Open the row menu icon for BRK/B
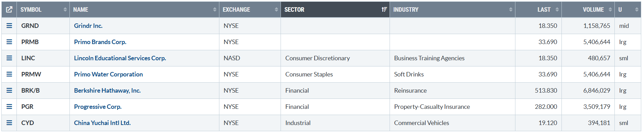This screenshot has height=135, width=644. click(x=9, y=91)
